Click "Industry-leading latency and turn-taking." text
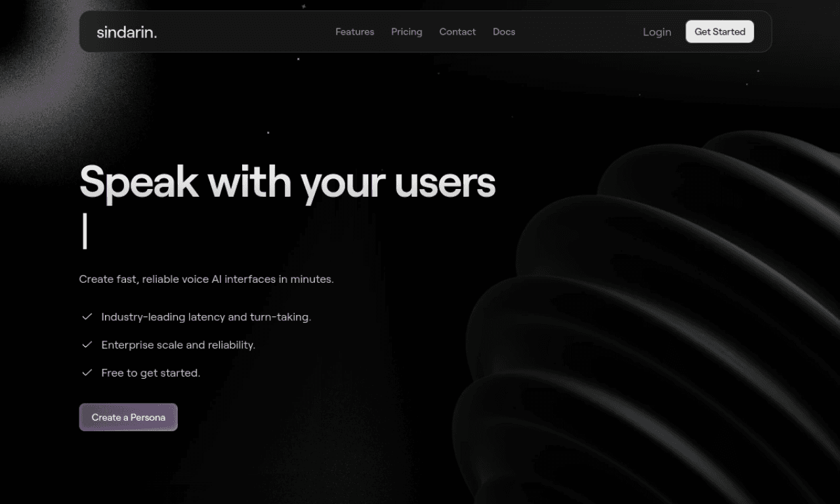Screen dimensions: 840x504 pos(206,317)
